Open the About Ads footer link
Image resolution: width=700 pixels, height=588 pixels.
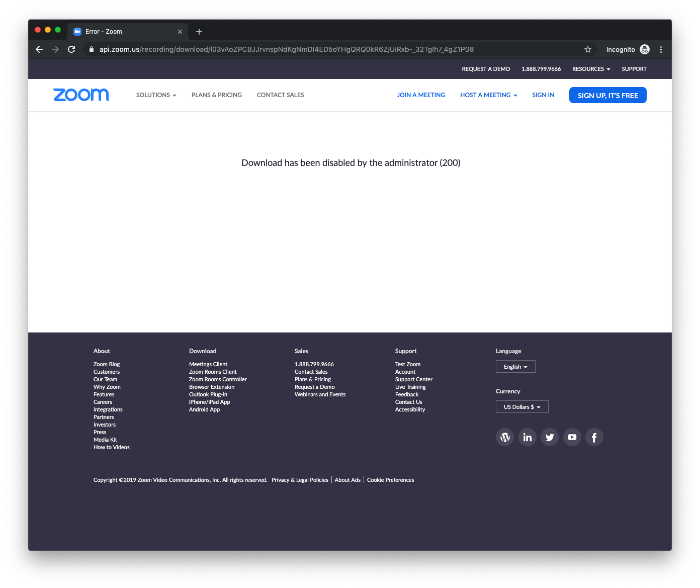pyautogui.click(x=347, y=480)
